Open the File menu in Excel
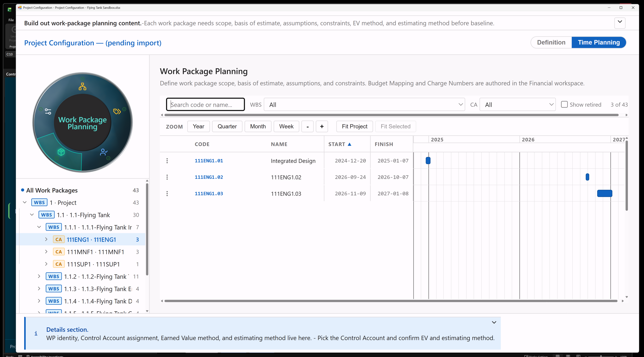The height and width of the screenshot is (357, 644). [11, 20]
